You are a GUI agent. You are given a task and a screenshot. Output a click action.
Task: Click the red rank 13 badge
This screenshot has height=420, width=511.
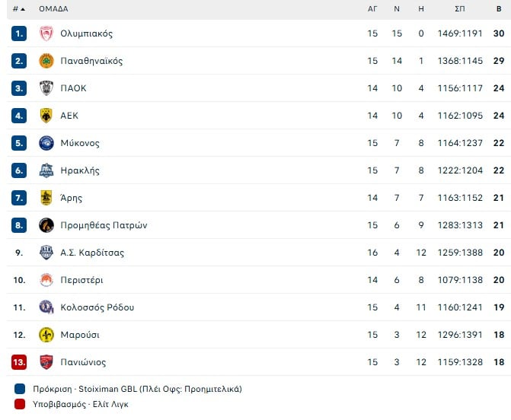pyautogui.click(x=20, y=362)
